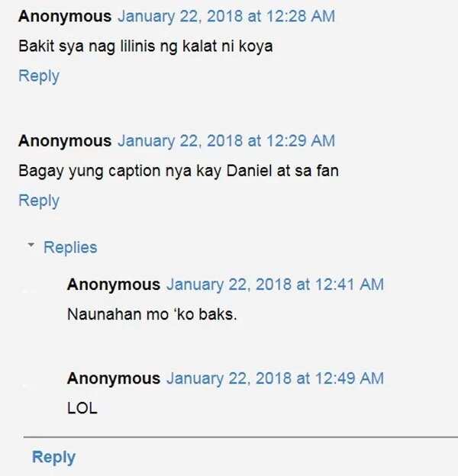Click Anonymous author of 12:41 AM reply
This screenshot has height=476, width=458.
[114, 285]
